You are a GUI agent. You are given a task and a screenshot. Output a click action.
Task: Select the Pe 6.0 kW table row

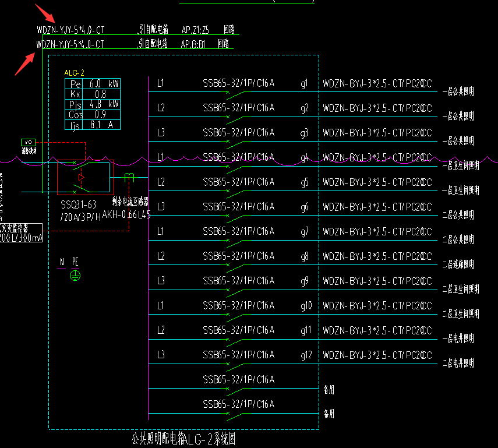(x=93, y=83)
